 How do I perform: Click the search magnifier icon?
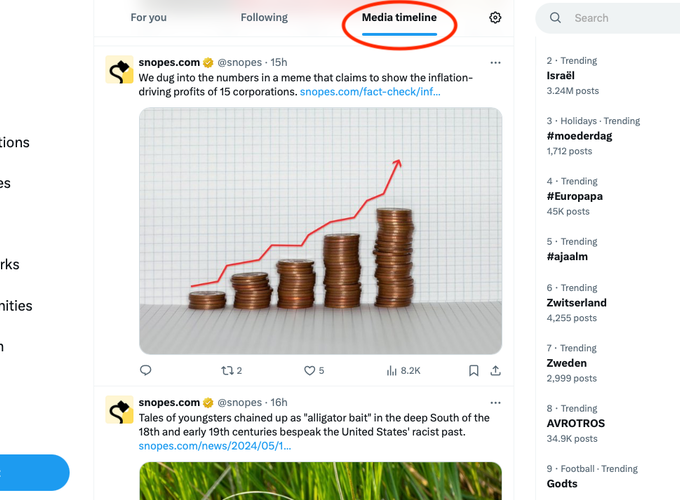click(x=555, y=18)
